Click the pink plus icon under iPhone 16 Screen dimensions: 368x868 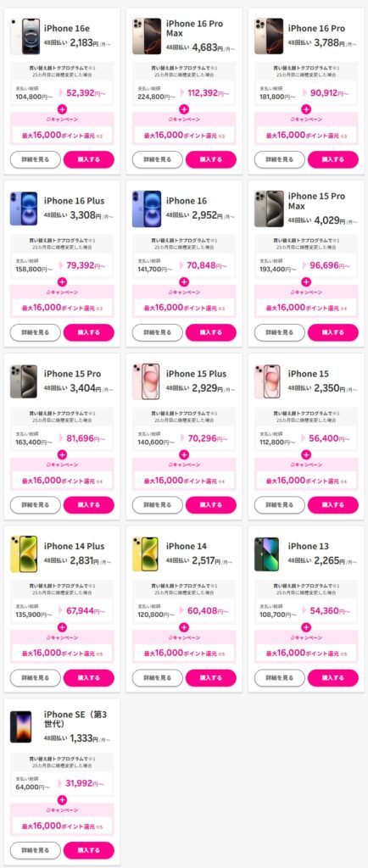(x=184, y=281)
